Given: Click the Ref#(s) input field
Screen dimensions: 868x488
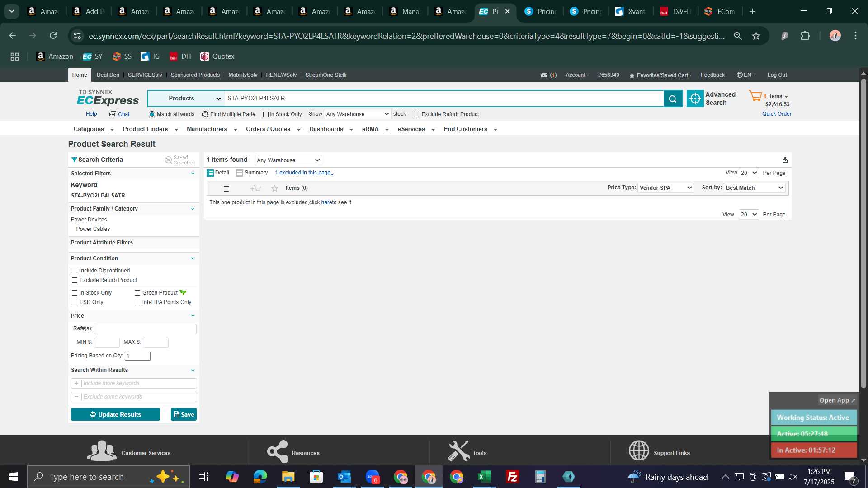Looking at the screenshot, I should (x=145, y=329).
